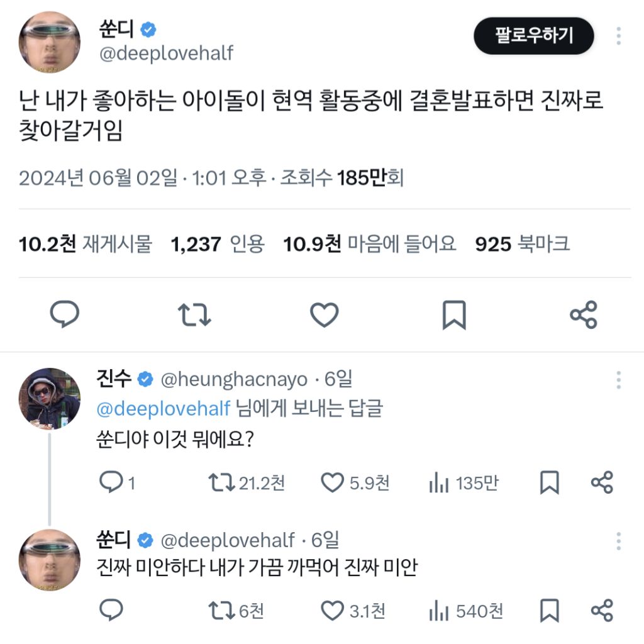Like the main tweet using the heart icon

click(x=325, y=314)
